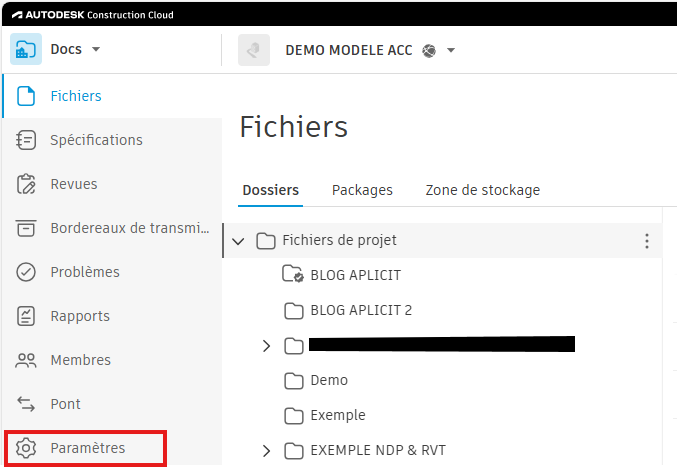This screenshot has width=677, height=467.
Task: Expand the redacted folder row
Action: click(x=266, y=346)
